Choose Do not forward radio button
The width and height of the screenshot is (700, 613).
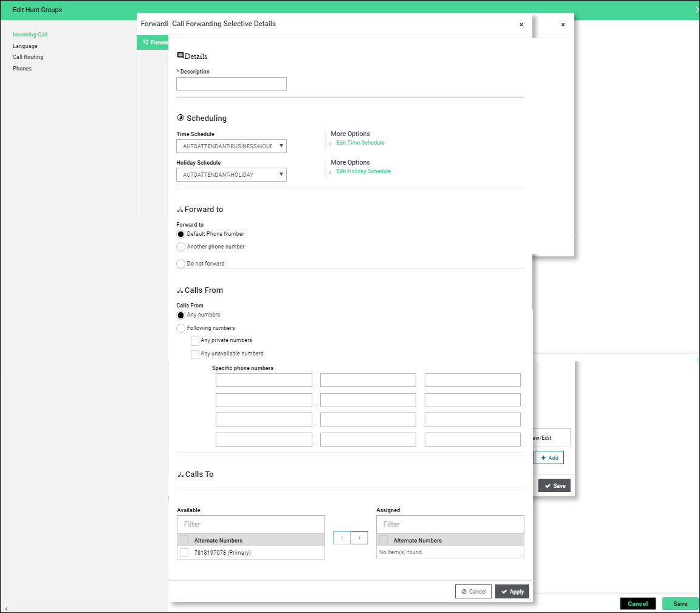coord(180,264)
